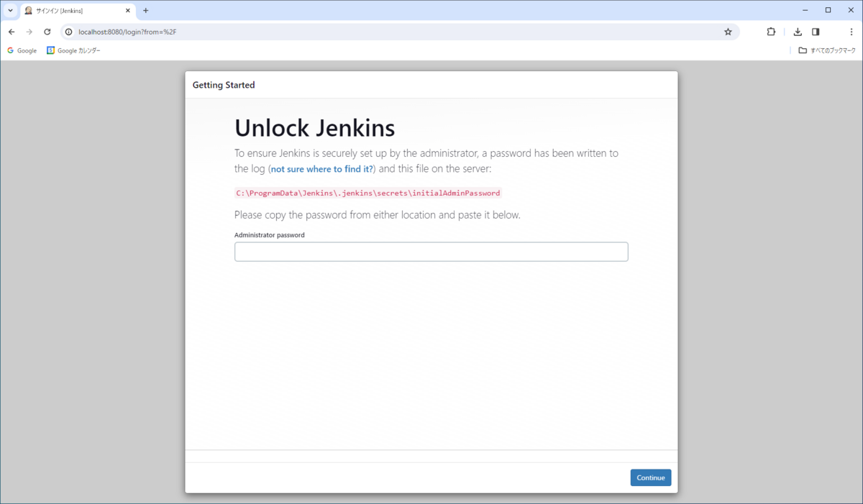Click the Unlock Jenkins heading
The width and height of the screenshot is (863, 504).
point(315,128)
